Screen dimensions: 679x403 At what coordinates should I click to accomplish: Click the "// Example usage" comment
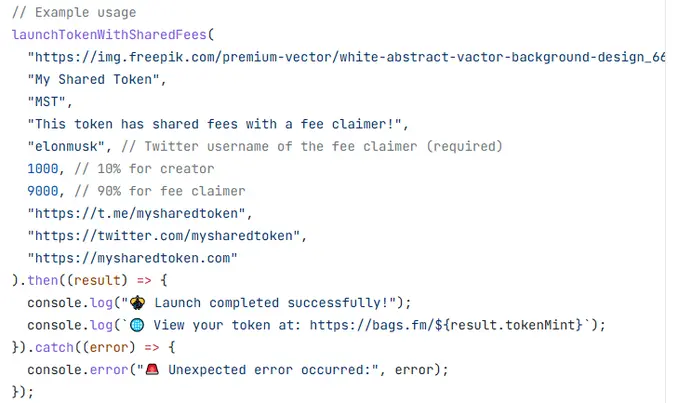pos(74,13)
